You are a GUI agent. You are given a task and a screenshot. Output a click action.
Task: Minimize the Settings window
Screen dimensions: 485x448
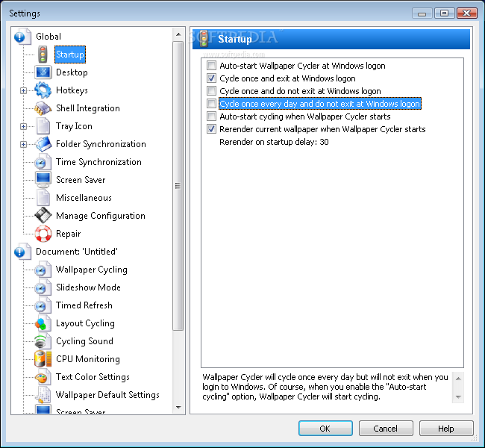tap(422, 13)
